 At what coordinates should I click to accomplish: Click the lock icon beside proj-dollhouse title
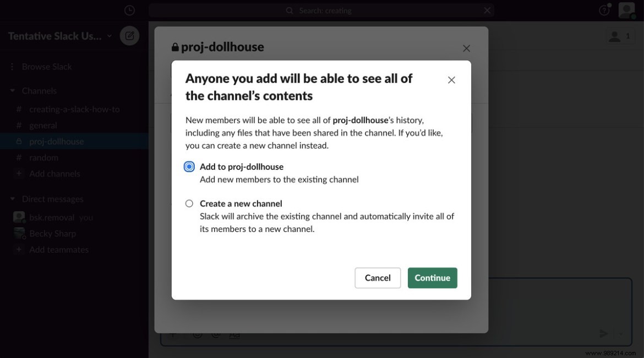click(x=174, y=47)
